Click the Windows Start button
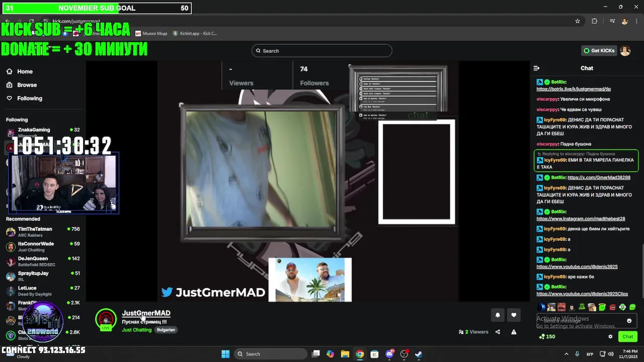 225,354
